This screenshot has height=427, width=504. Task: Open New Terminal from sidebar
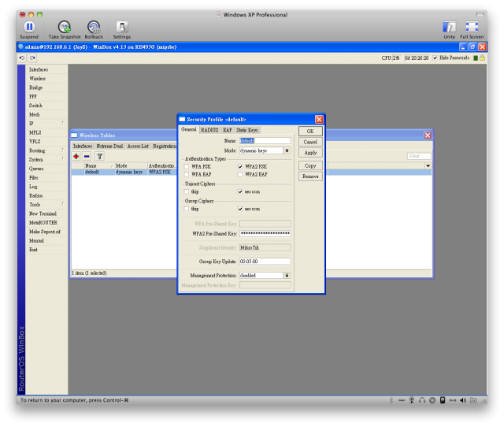tap(43, 213)
